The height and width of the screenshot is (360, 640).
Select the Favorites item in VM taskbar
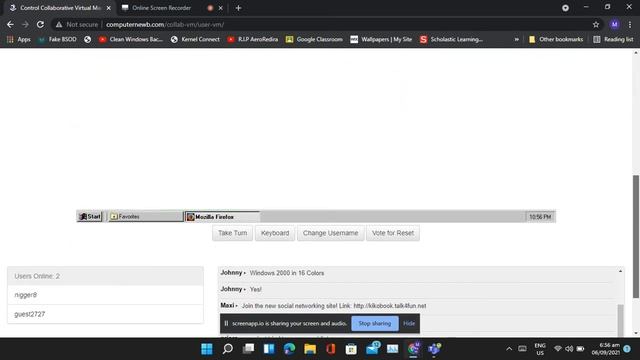(145, 216)
